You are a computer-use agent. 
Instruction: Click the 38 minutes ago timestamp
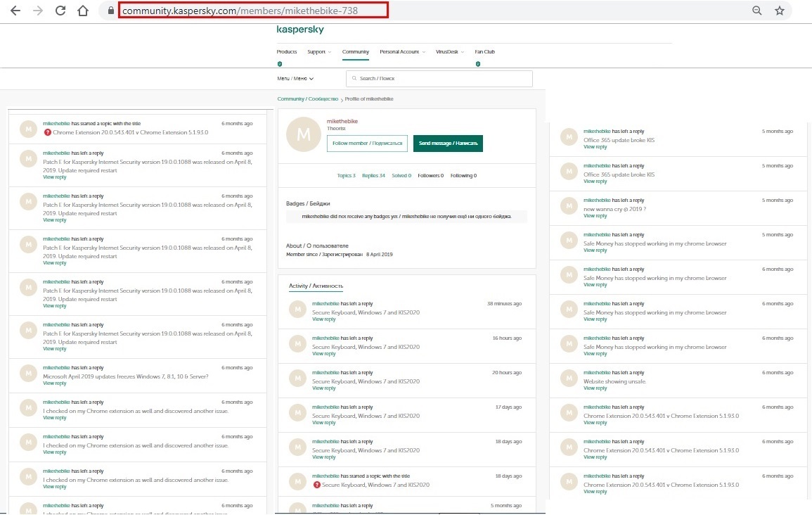click(x=504, y=304)
